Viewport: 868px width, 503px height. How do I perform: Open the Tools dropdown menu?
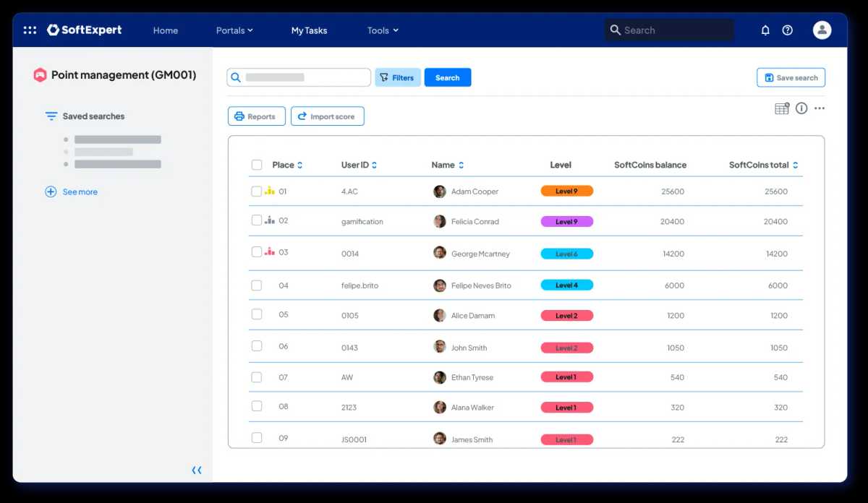pos(383,30)
